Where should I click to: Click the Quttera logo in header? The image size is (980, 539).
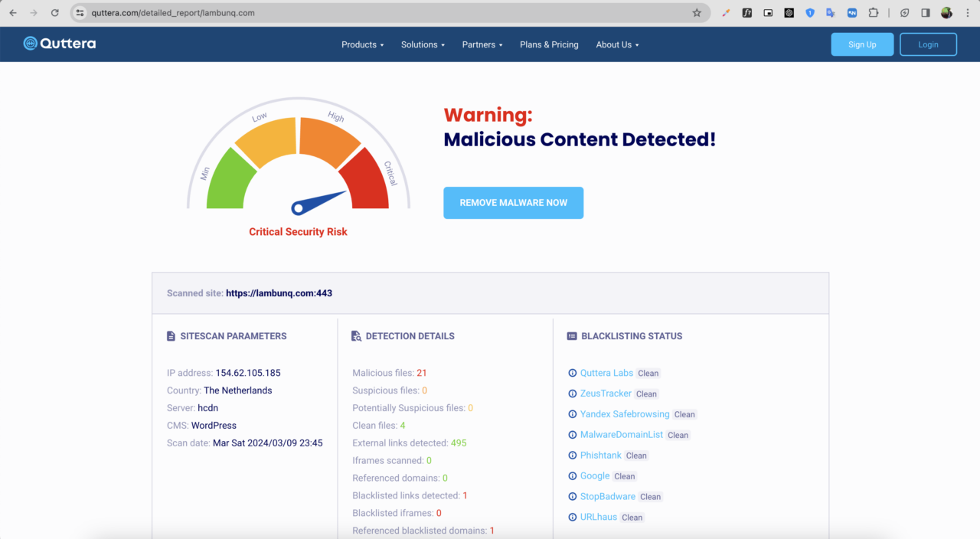click(60, 44)
